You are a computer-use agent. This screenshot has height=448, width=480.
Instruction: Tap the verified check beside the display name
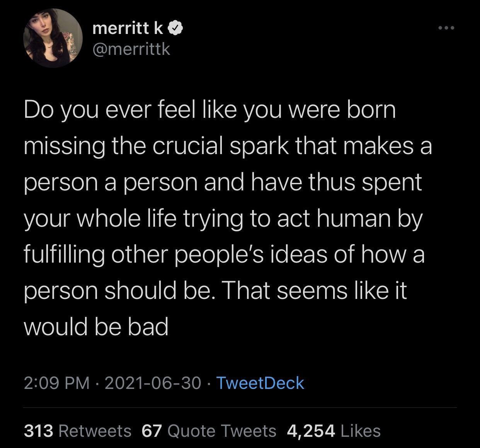[x=176, y=27]
